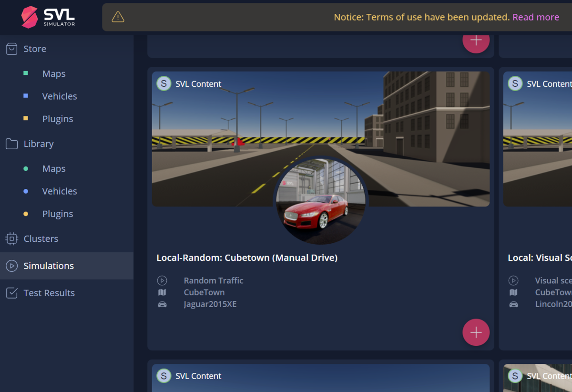The height and width of the screenshot is (392, 572).
Task: Click blue square bullet beside Store Vehicles
Action: tap(26, 96)
